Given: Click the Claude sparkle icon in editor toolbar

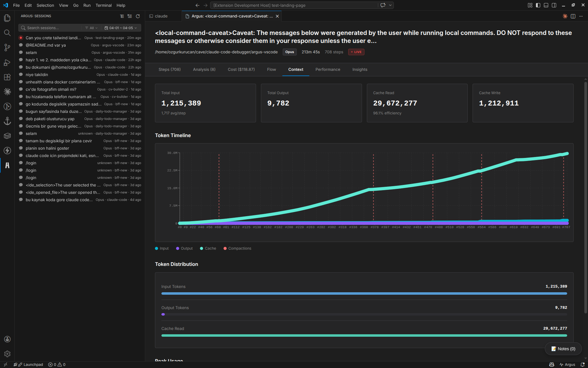Looking at the screenshot, I should click(565, 16).
